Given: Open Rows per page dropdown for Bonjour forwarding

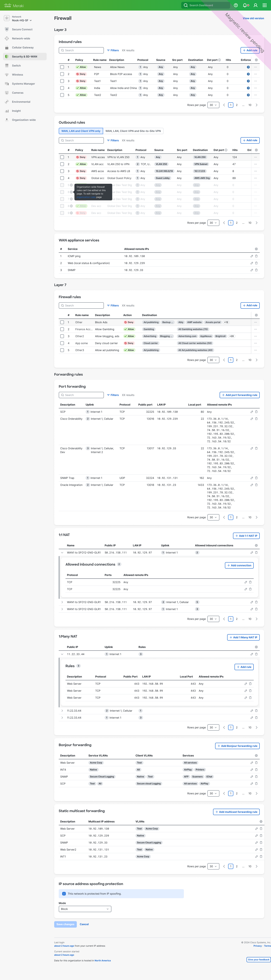Looking at the screenshot, I should point(214,794).
